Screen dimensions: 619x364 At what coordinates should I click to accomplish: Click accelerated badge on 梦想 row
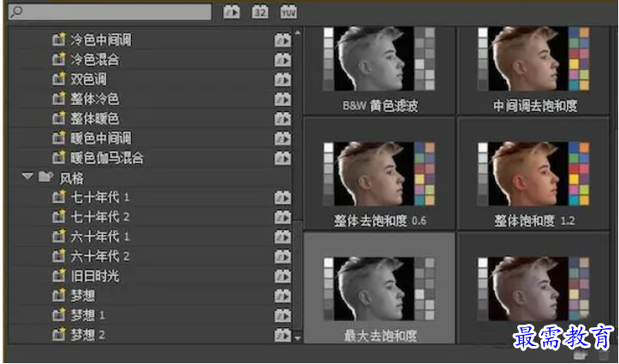(x=283, y=296)
